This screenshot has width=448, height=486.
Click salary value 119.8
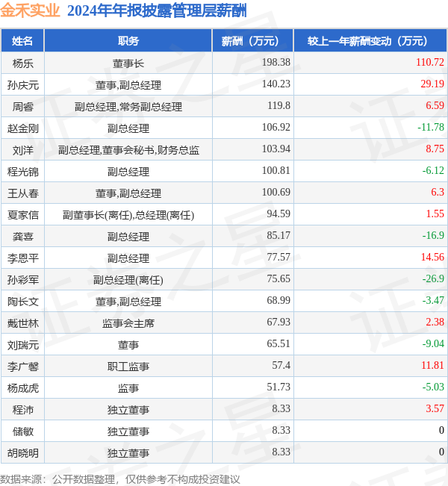tap(279, 105)
